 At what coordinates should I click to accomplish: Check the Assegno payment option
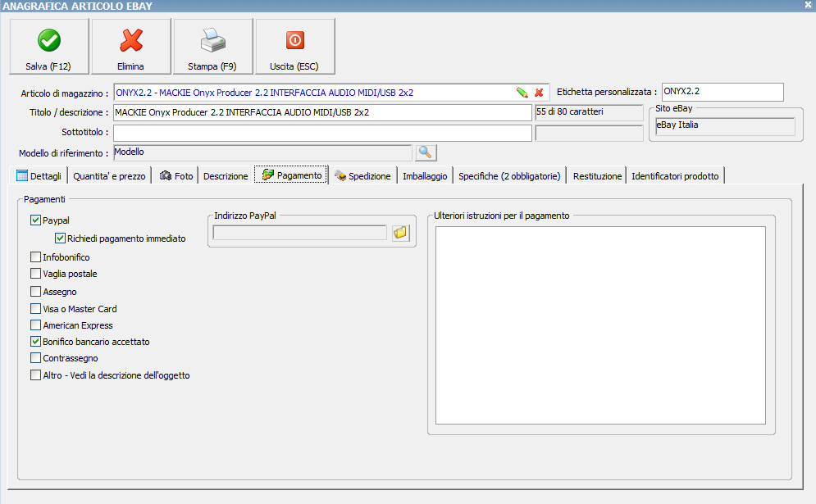tap(35, 291)
